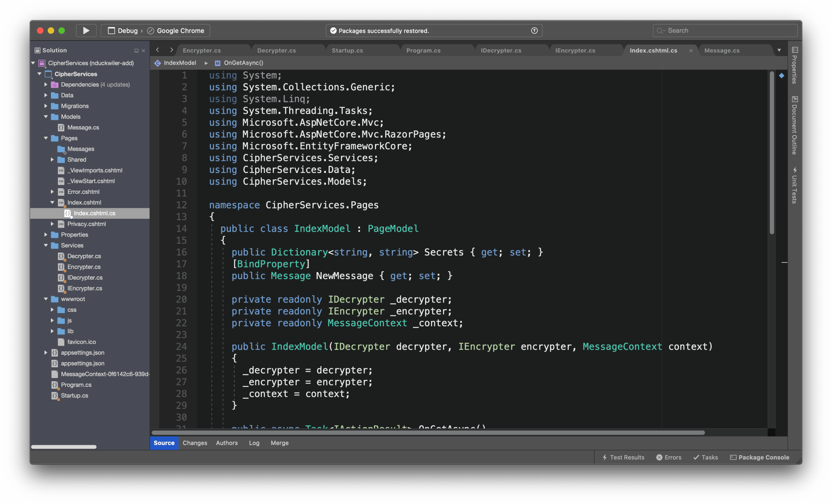832x504 pixels.
Task: Expand the Dependencies node
Action: pyautogui.click(x=46, y=85)
